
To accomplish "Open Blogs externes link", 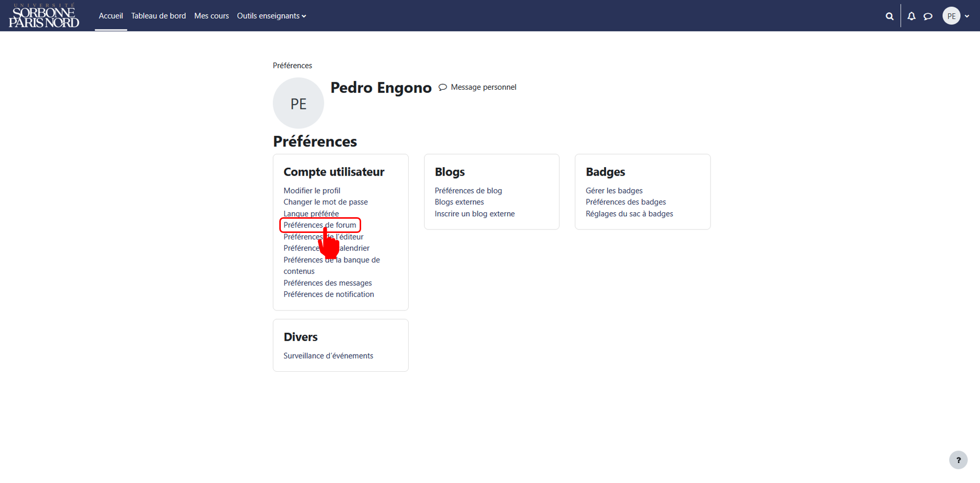I will (459, 202).
